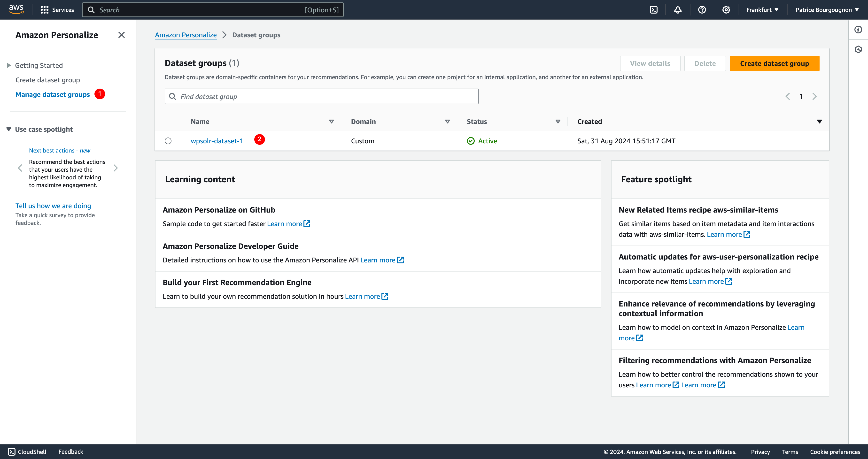Screen dimensions: 868x459
Task: Open Next best actions - new link
Action: (x=59, y=151)
